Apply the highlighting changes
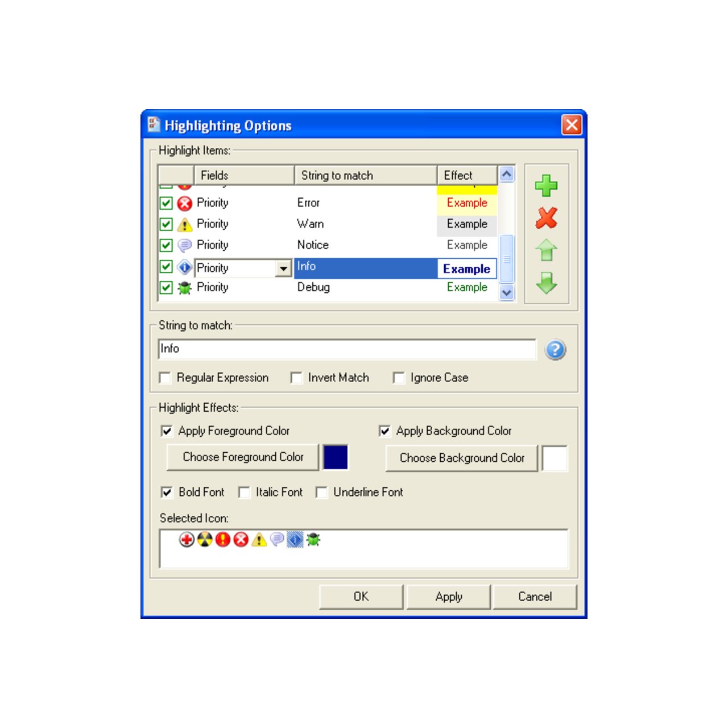Image resolution: width=728 pixels, height=728 pixels. pyautogui.click(x=448, y=597)
